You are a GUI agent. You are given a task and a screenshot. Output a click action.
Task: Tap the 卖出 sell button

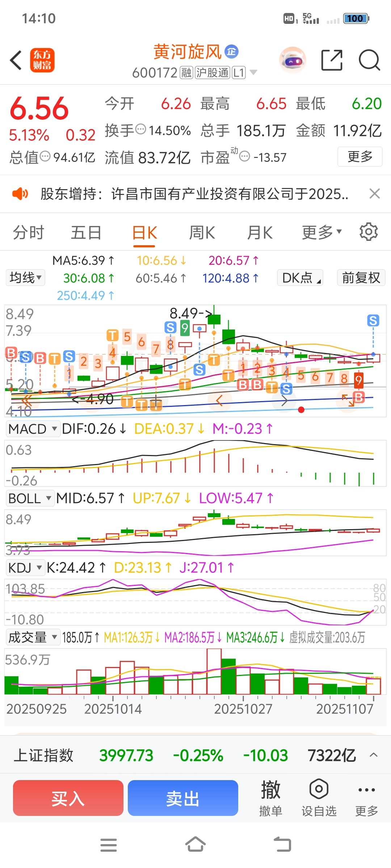[x=183, y=798]
